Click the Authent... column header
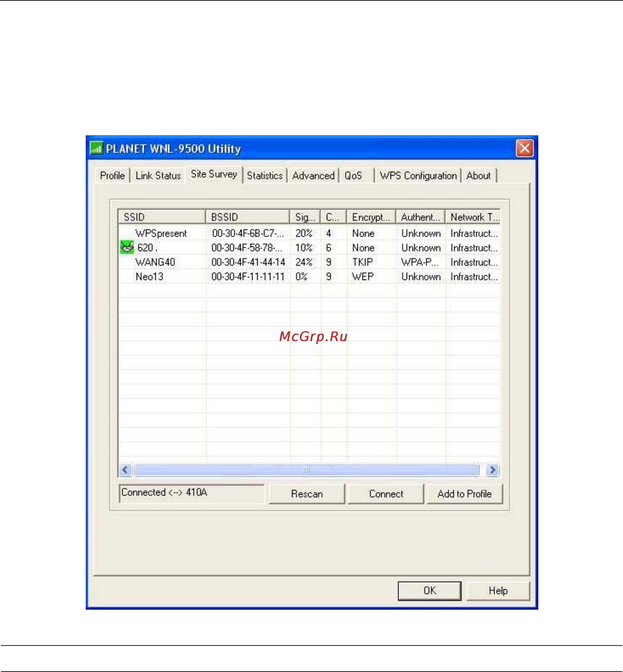This screenshot has height=672, width=623. pyautogui.click(x=420, y=217)
